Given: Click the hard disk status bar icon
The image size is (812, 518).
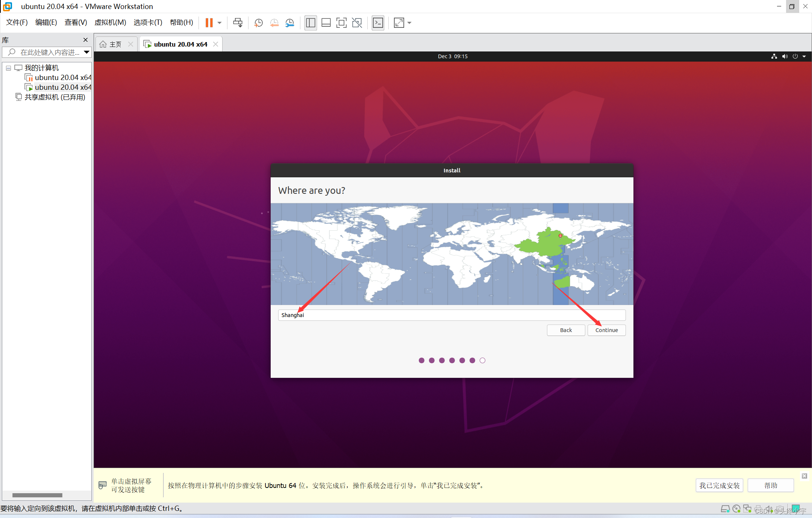Looking at the screenshot, I should tap(725, 509).
